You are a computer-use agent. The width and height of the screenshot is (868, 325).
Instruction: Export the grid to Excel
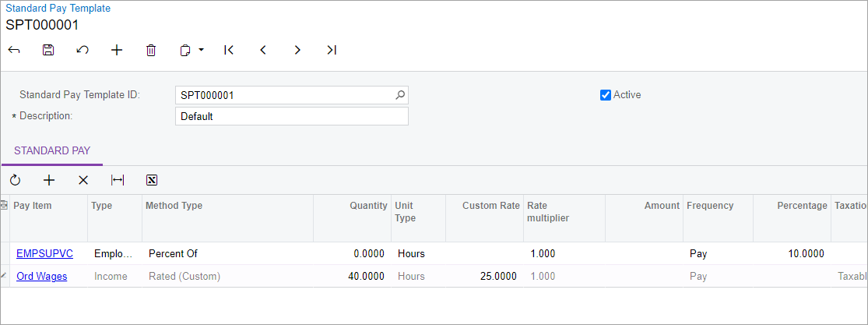point(152,180)
